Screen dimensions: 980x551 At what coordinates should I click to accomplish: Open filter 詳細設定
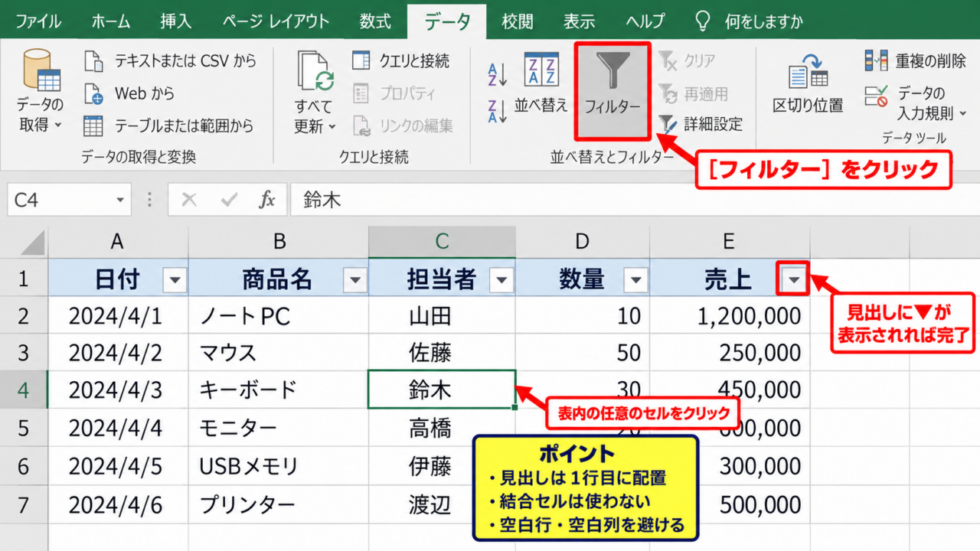(x=701, y=124)
